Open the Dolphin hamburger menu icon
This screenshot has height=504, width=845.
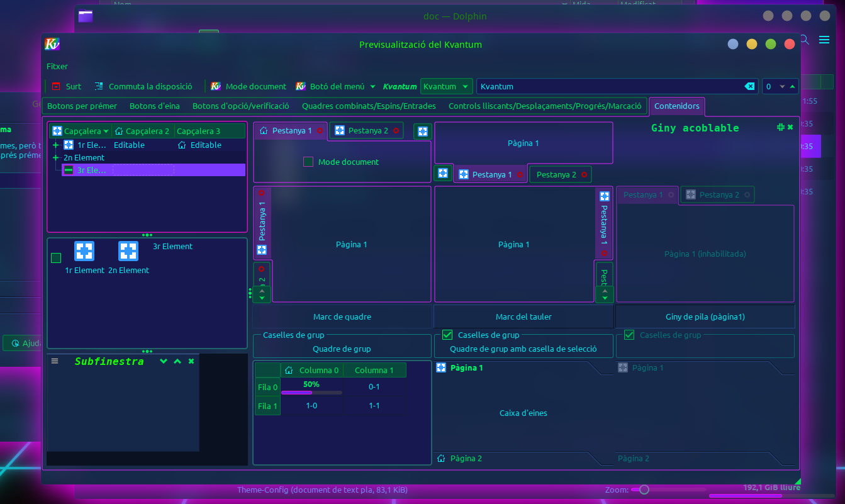824,40
